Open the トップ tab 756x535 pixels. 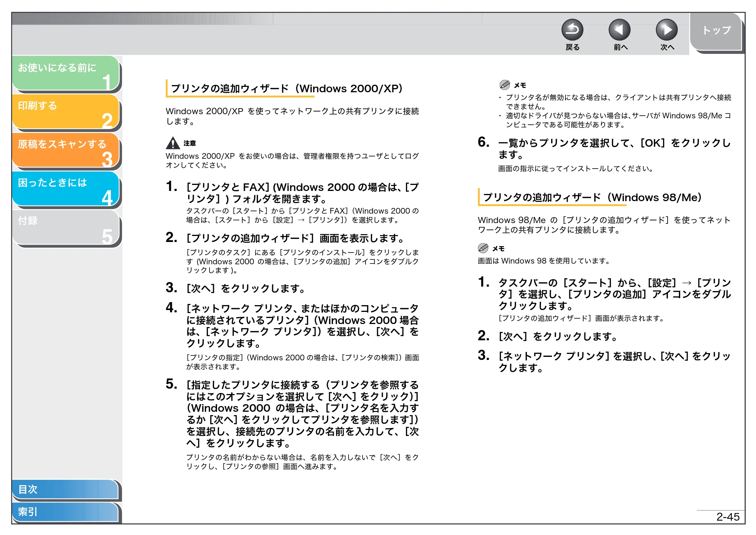(x=716, y=31)
